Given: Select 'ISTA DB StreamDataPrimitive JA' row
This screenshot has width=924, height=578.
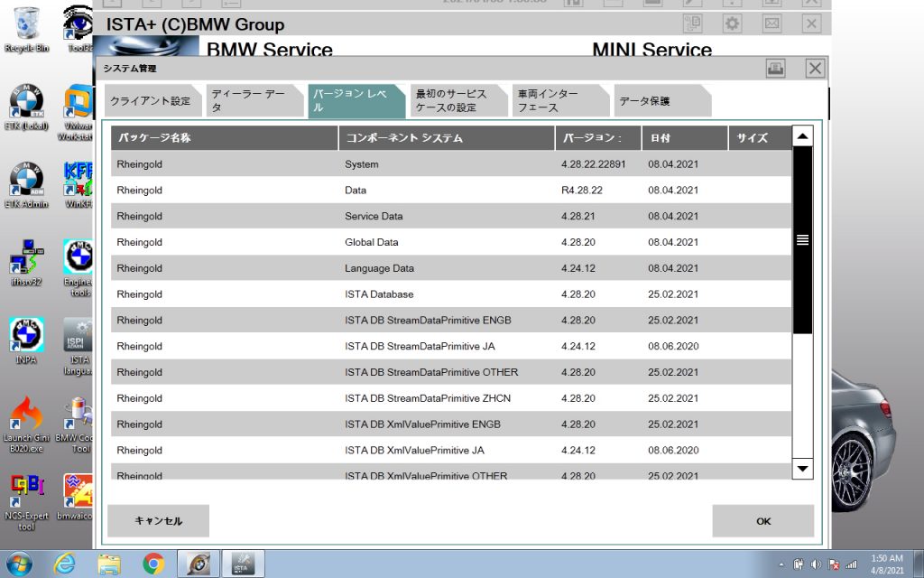Looking at the screenshot, I should tap(451, 346).
